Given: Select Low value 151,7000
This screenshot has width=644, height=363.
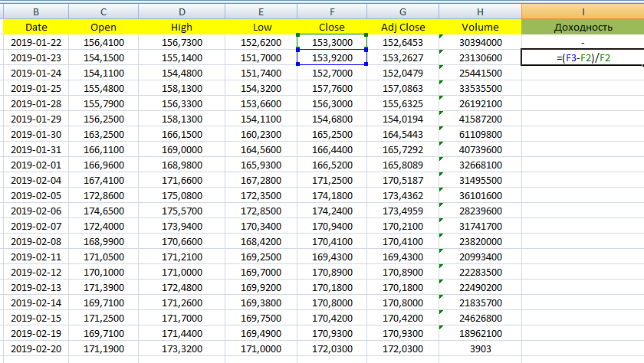Looking at the screenshot, I should tap(261, 58).
